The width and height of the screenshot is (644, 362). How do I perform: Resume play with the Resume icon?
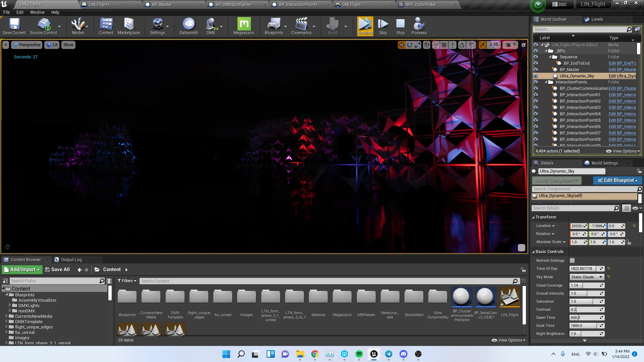[365, 26]
